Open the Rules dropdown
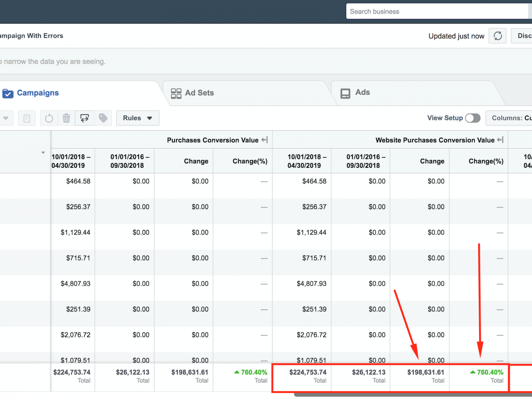 click(x=138, y=118)
